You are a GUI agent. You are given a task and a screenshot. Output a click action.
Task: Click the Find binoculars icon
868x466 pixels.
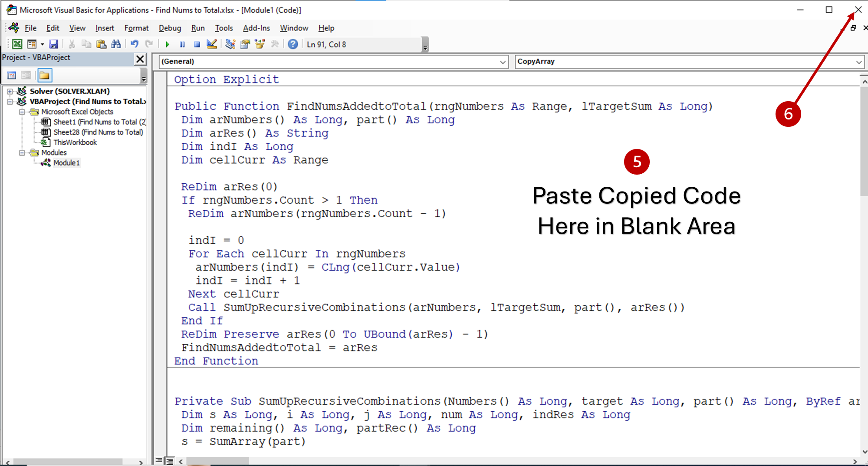point(116,44)
